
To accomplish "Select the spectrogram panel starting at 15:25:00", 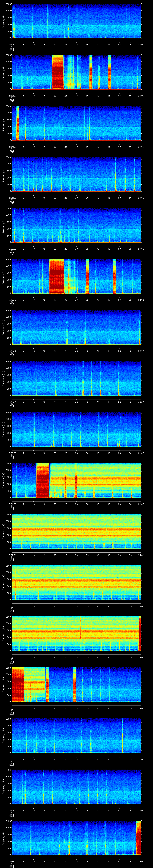I will coord(77,174).
